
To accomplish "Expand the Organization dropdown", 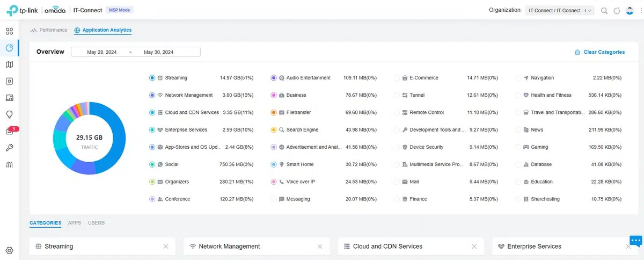I will tap(560, 10).
